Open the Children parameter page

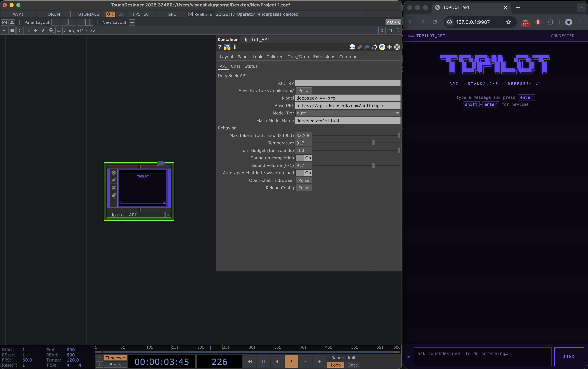coord(275,57)
